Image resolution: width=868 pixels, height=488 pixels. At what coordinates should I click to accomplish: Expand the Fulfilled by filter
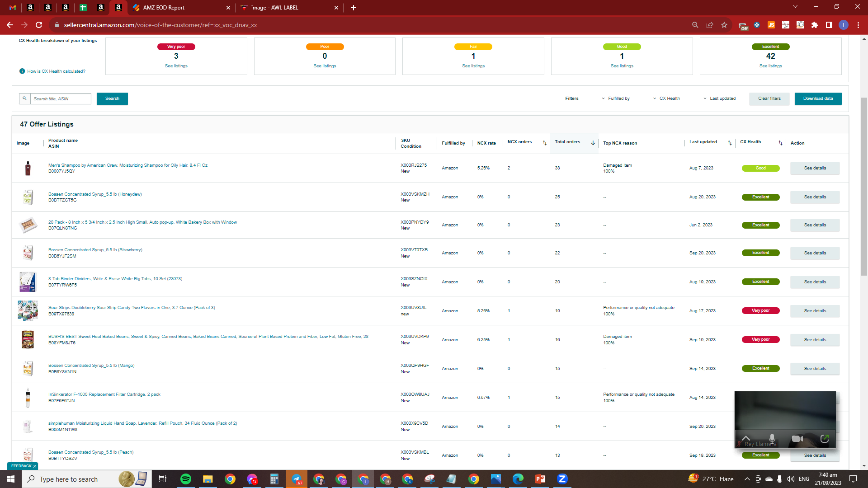(x=616, y=99)
